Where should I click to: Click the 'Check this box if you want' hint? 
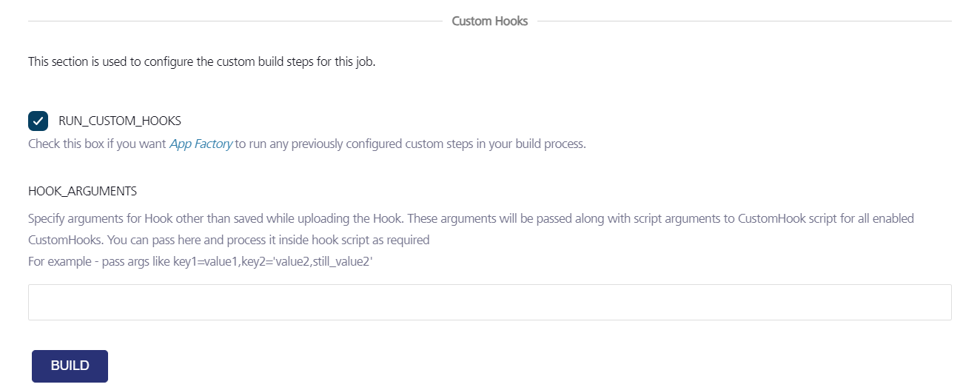pos(97,144)
